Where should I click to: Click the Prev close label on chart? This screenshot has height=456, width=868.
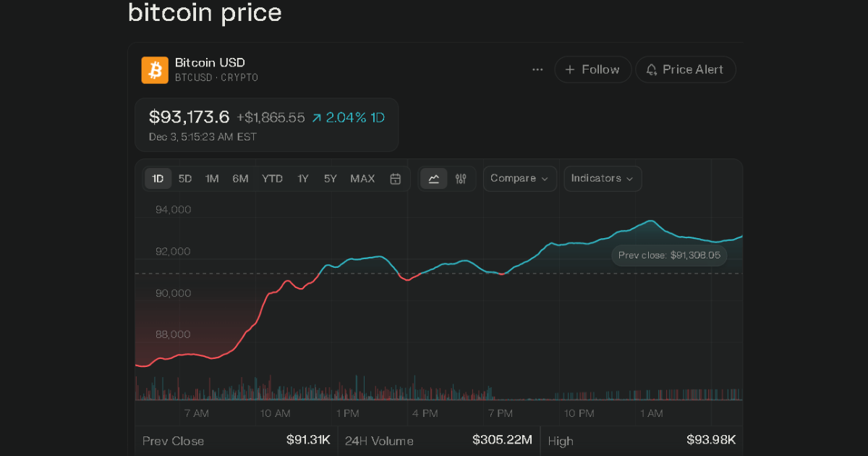pos(669,256)
